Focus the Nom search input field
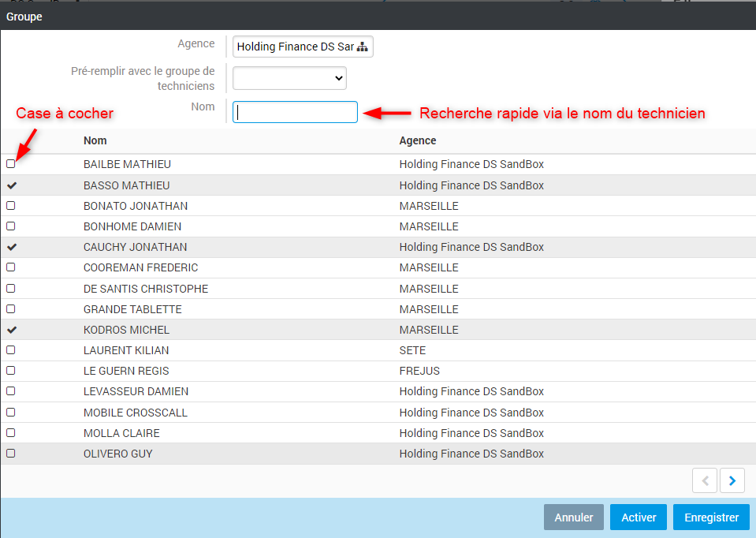The image size is (756, 538). 295,112
